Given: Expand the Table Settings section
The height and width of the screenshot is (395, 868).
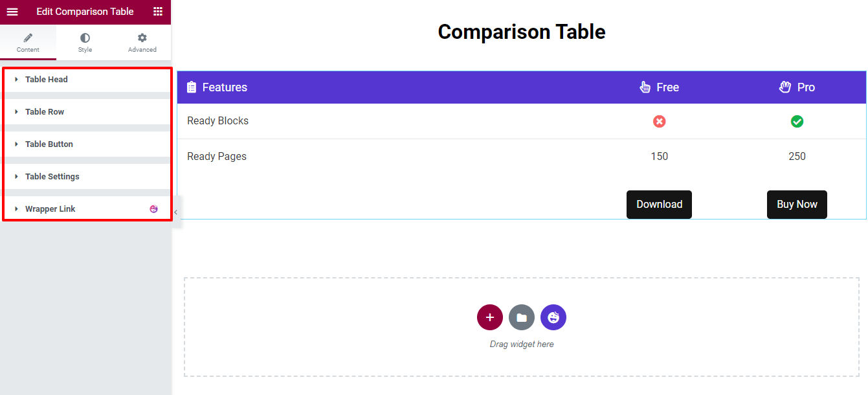Looking at the screenshot, I should [51, 176].
